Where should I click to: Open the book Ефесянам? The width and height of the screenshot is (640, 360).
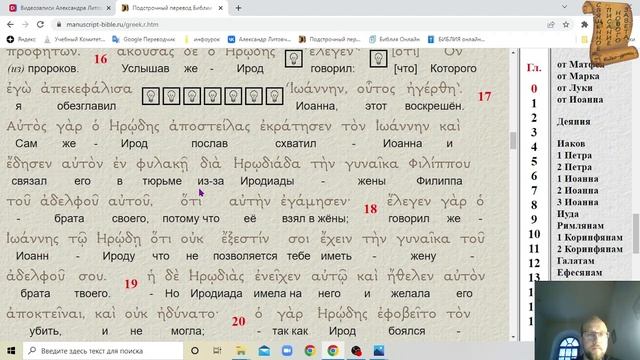(579, 273)
